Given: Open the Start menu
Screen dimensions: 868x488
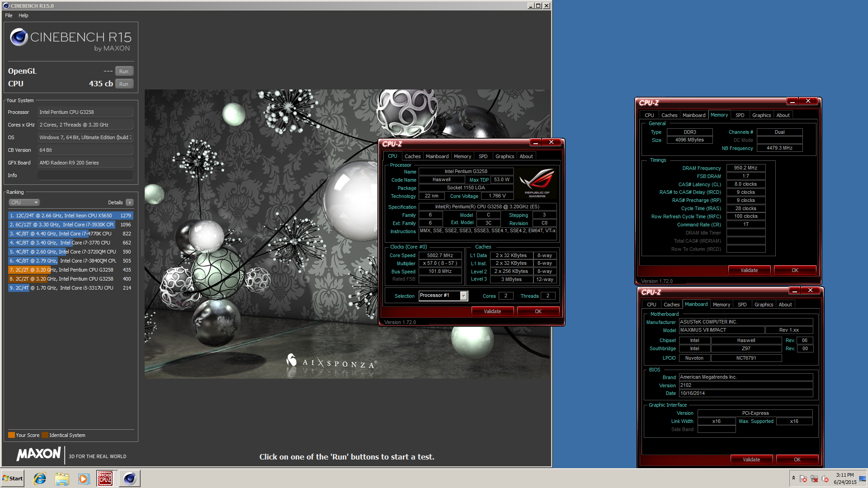Looking at the screenshot, I should click(x=13, y=479).
